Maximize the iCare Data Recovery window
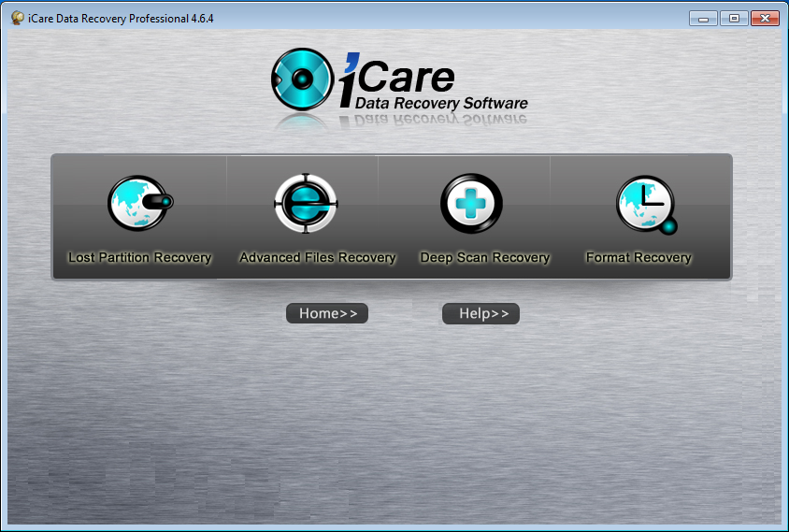This screenshot has width=789, height=532. coord(734,19)
